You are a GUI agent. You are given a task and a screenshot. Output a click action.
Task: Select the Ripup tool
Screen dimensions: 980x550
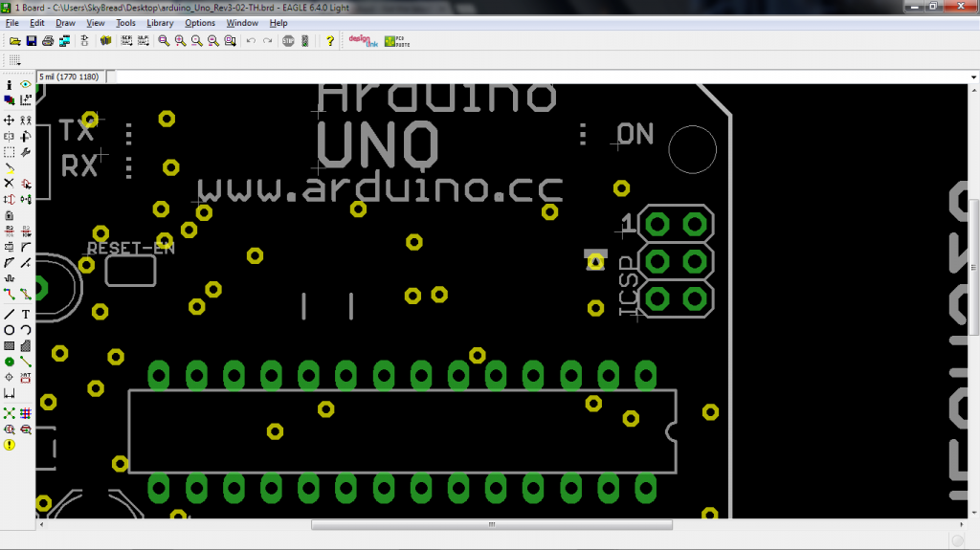[26, 295]
